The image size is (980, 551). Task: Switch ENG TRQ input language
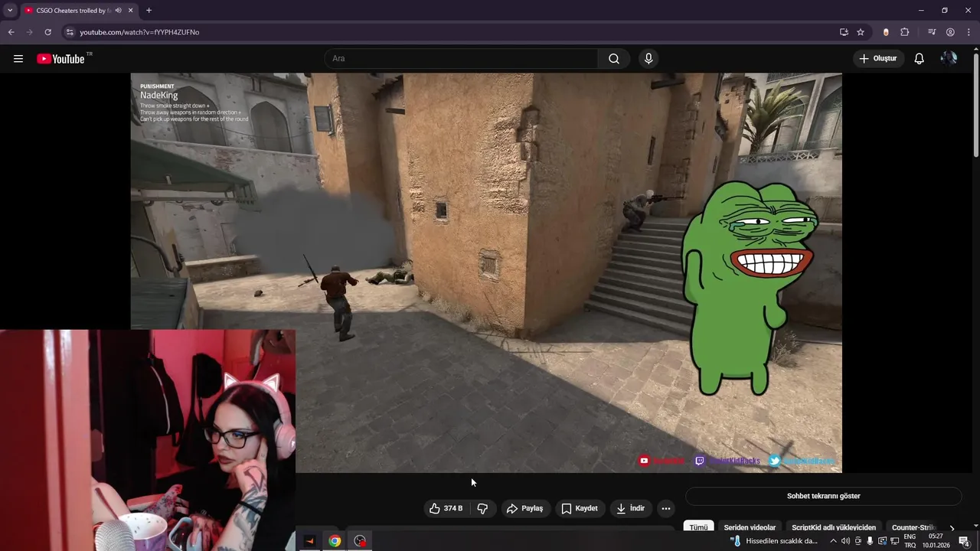click(x=910, y=541)
